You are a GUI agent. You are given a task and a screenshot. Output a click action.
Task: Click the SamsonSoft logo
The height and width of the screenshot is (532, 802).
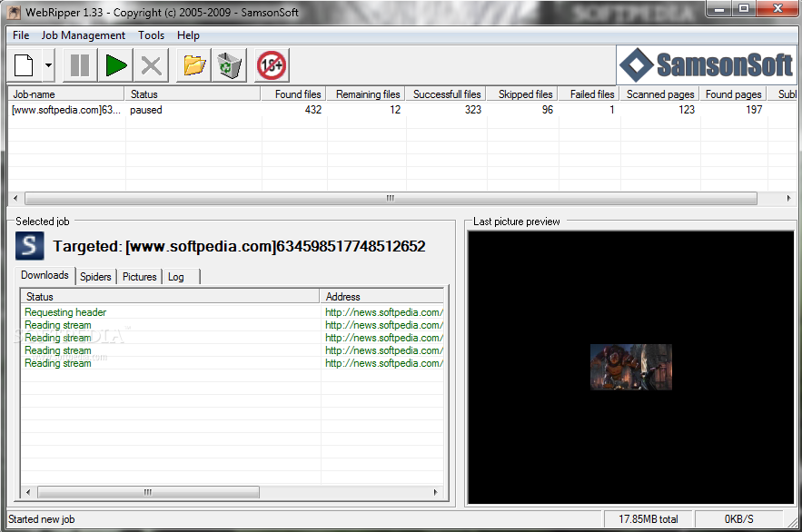707,64
